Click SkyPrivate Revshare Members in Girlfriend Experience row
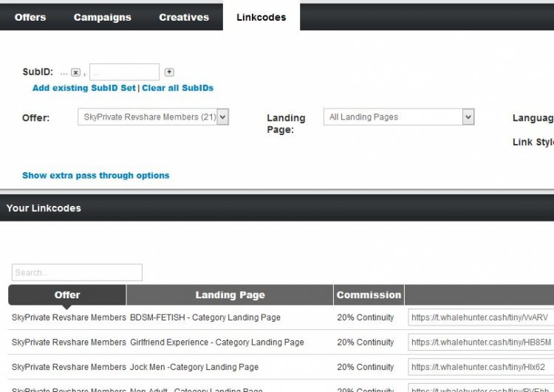Image resolution: width=554 pixels, height=392 pixels. (69, 343)
